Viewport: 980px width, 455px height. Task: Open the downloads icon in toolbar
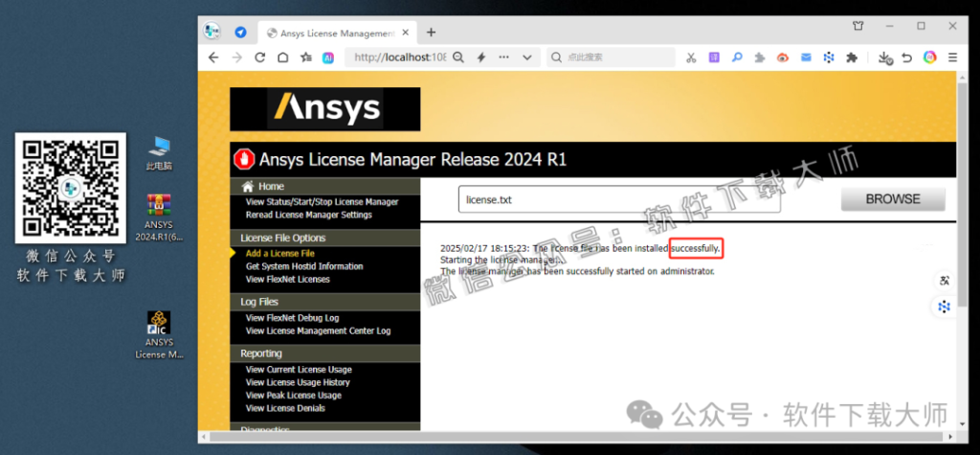884,57
